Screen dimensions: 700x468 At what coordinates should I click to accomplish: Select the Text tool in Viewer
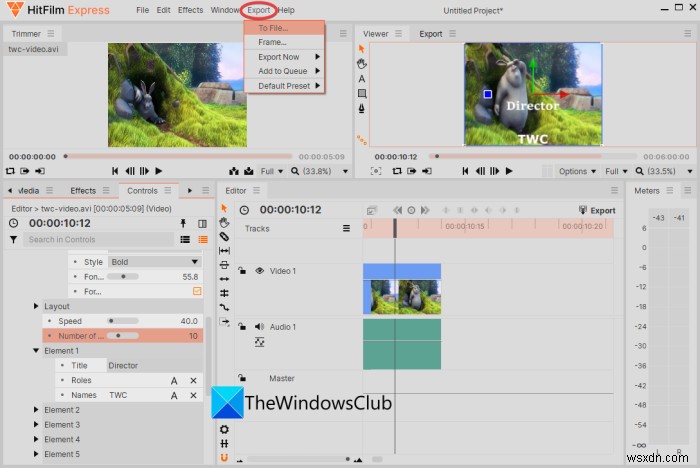[x=362, y=79]
